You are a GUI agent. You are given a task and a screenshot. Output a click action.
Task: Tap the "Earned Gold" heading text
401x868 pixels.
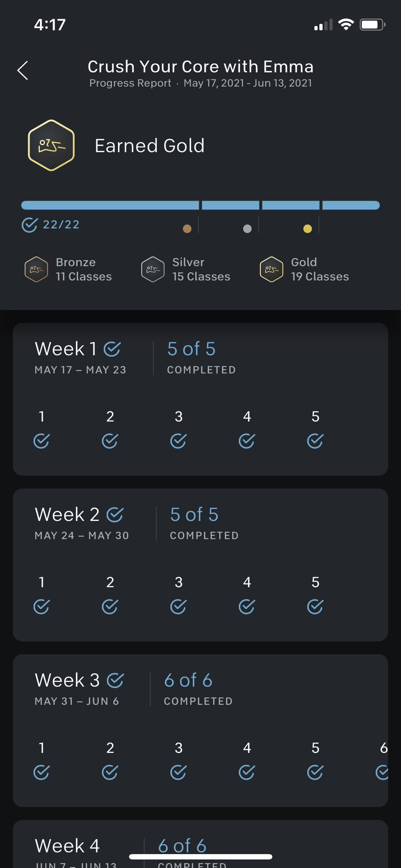point(150,146)
